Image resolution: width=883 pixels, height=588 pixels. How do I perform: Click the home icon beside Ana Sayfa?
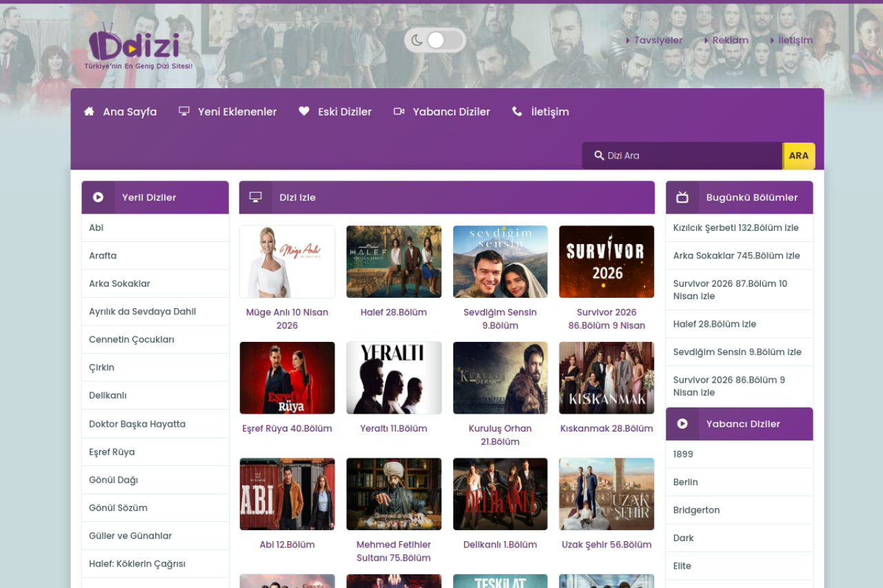[x=89, y=111]
